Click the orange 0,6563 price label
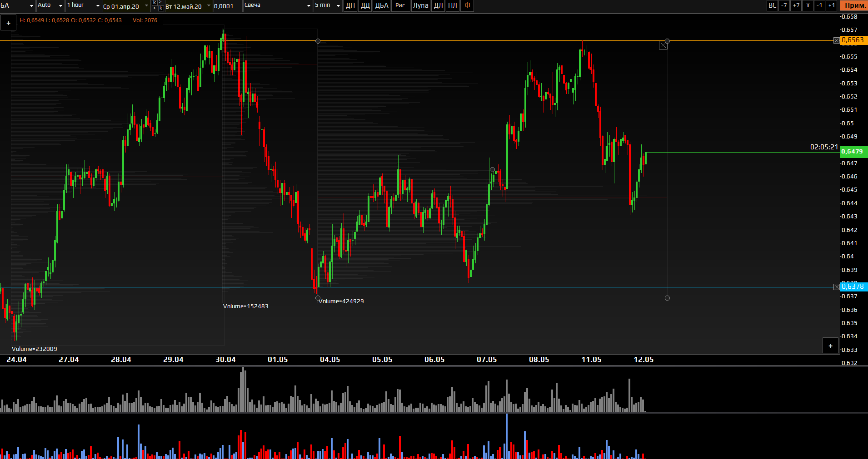The width and height of the screenshot is (868, 459). [853, 40]
